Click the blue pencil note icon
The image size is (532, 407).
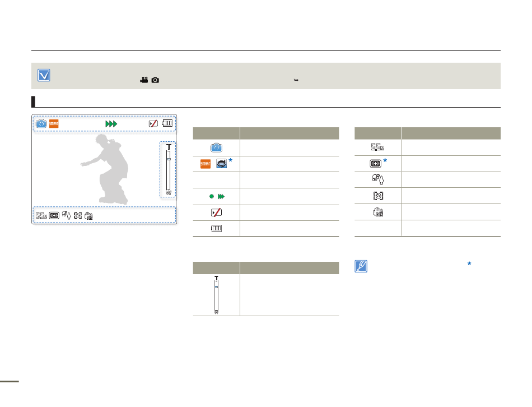[362, 267]
